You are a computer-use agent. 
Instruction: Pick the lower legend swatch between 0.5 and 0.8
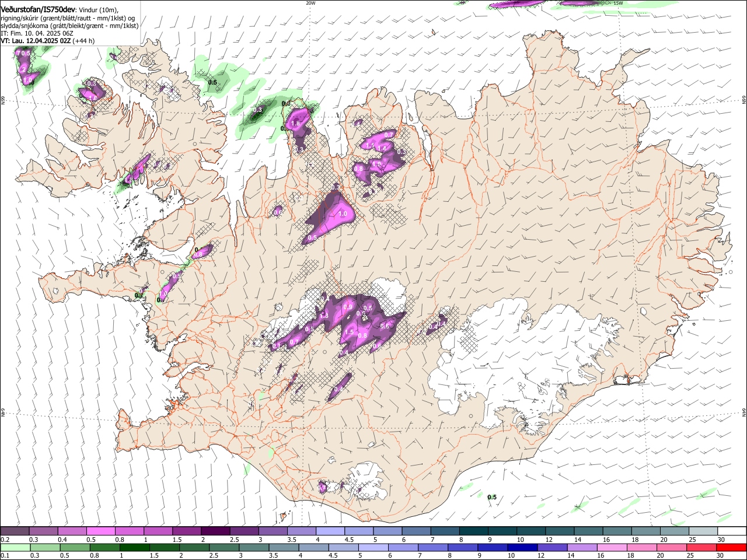(x=75, y=547)
